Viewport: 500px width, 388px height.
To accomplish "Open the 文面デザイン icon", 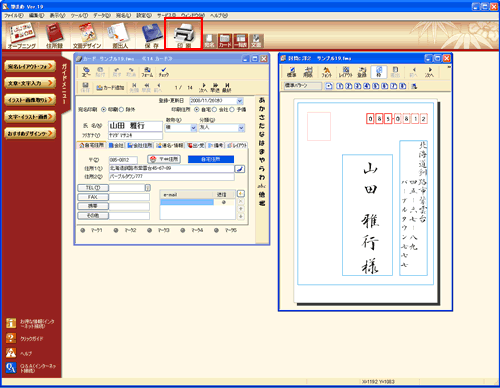I will [87, 36].
